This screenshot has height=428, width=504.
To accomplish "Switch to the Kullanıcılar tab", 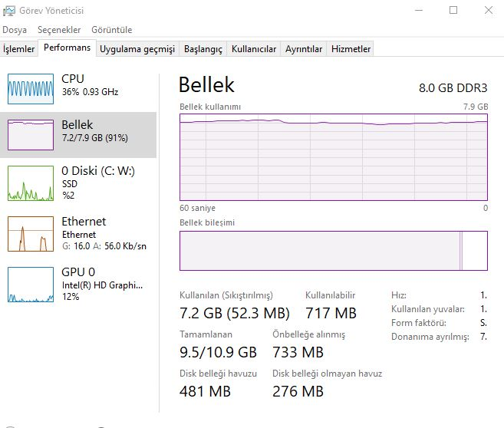I will (254, 49).
